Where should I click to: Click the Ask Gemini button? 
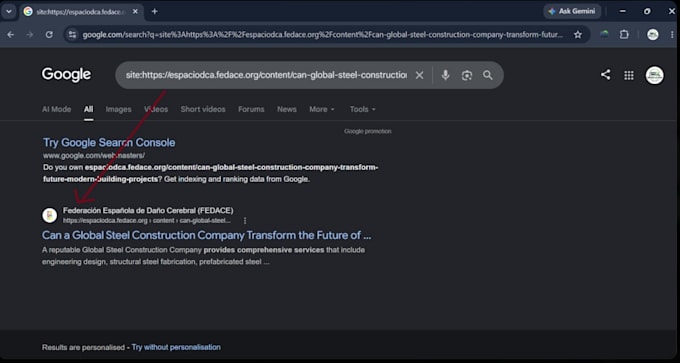click(572, 12)
